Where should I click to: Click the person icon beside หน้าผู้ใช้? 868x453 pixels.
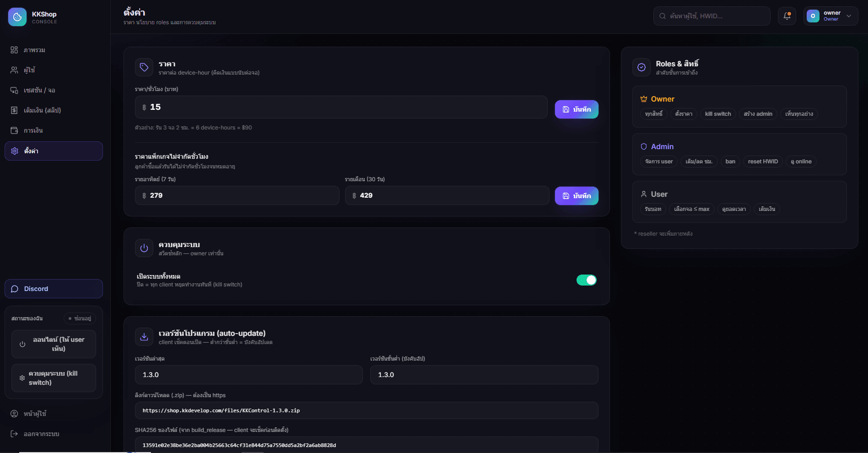[x=14, y=414]
